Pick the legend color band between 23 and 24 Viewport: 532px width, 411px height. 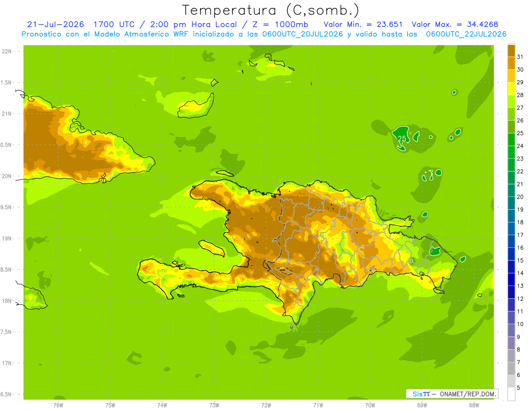511,152
